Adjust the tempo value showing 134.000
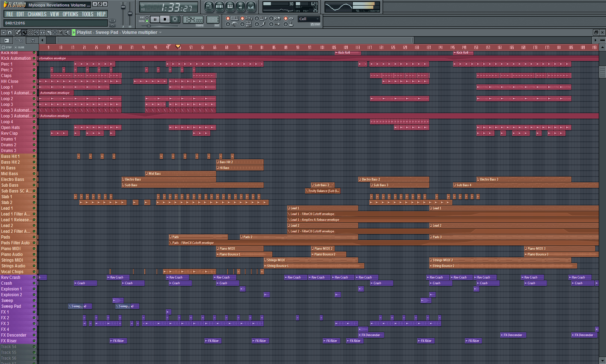Image resolution: width=606 pixels, height=364 pixels. (x=193, y=20)
